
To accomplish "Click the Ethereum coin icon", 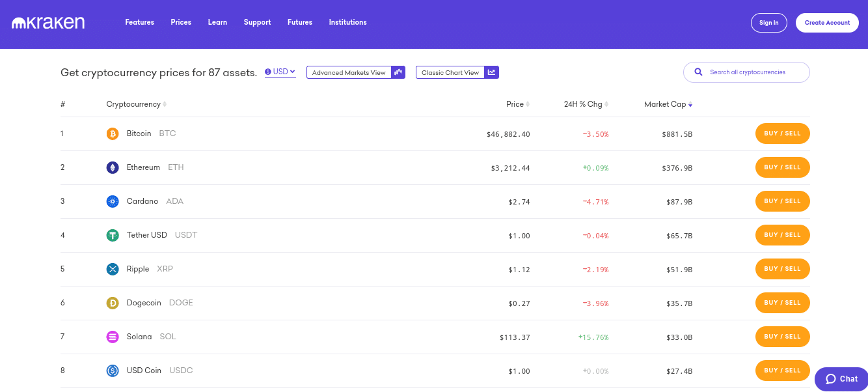I will (x=113, y=167).
